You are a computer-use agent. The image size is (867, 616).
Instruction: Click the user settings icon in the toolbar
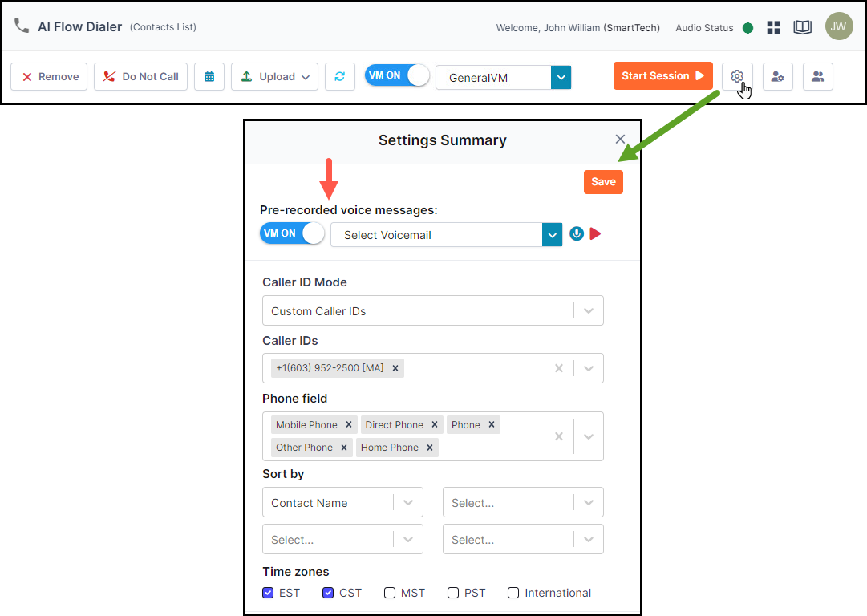click(778, 77)
